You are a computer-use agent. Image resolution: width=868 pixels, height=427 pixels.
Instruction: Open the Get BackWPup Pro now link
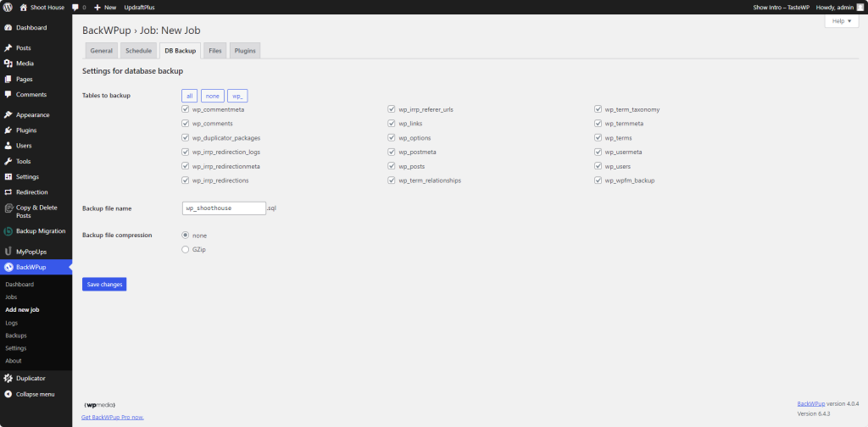[113, 417]
